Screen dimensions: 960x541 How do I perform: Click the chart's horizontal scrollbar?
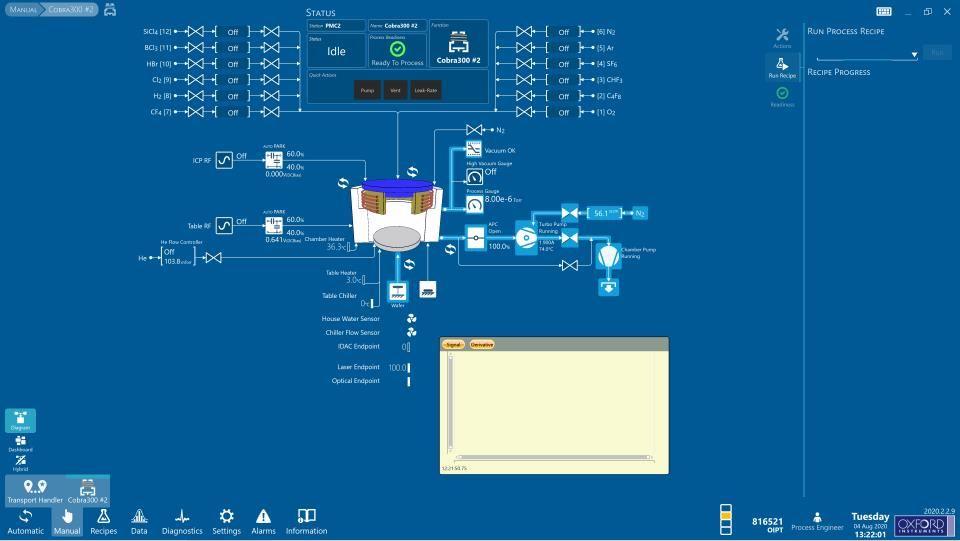click(x=550, y=458)
